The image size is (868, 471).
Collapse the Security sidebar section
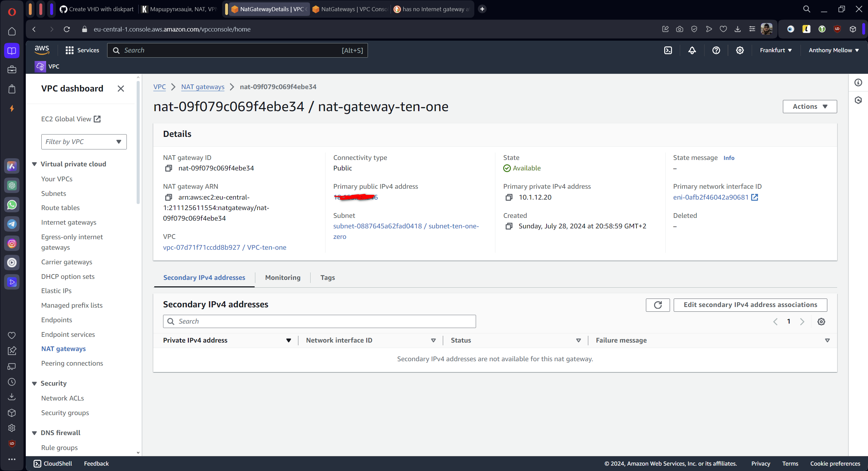(34, 383)
